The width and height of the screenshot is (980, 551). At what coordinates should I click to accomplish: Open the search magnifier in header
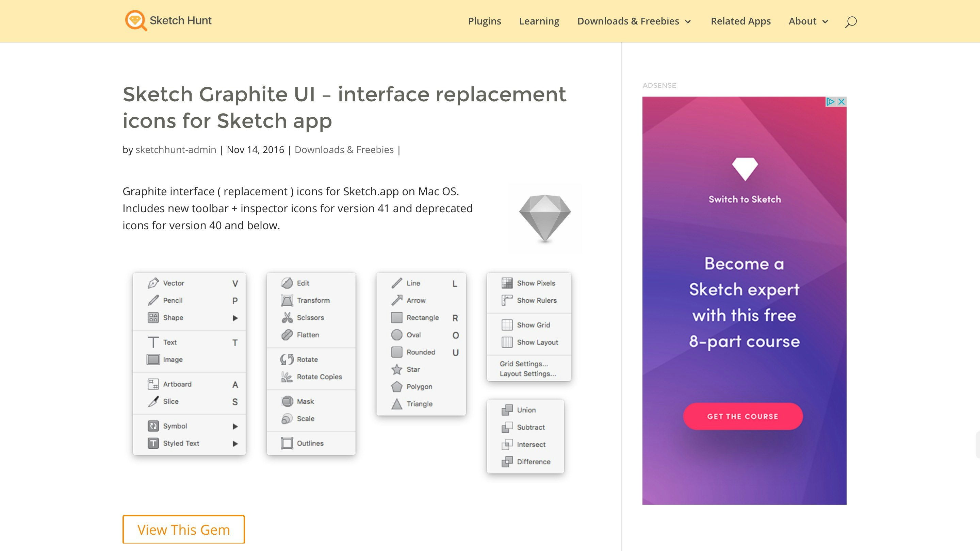pyautogui.click(x=851, y=22)
